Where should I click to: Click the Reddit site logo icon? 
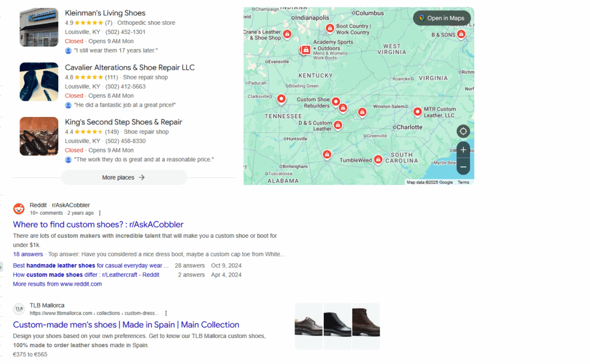pos(19,208)
